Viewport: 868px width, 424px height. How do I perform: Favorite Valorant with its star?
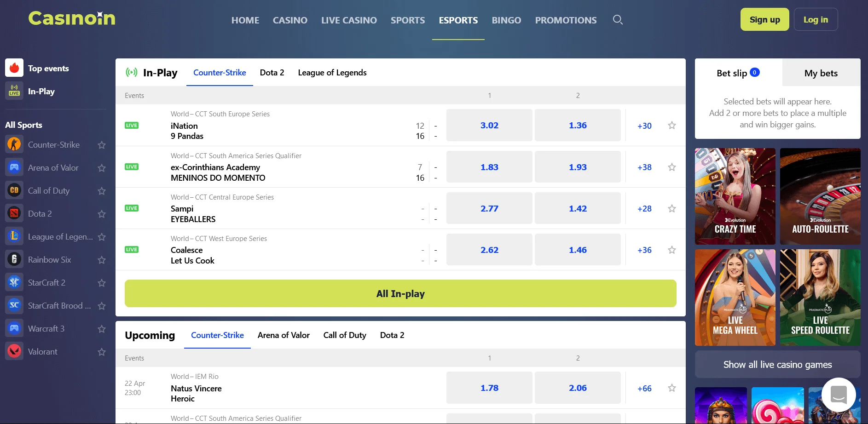point(102,352)
